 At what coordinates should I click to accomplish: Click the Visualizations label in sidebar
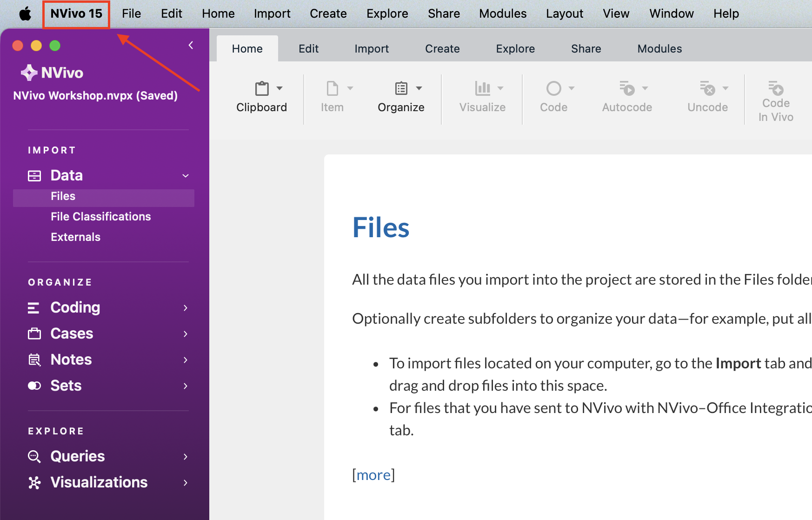pos(99,483)
